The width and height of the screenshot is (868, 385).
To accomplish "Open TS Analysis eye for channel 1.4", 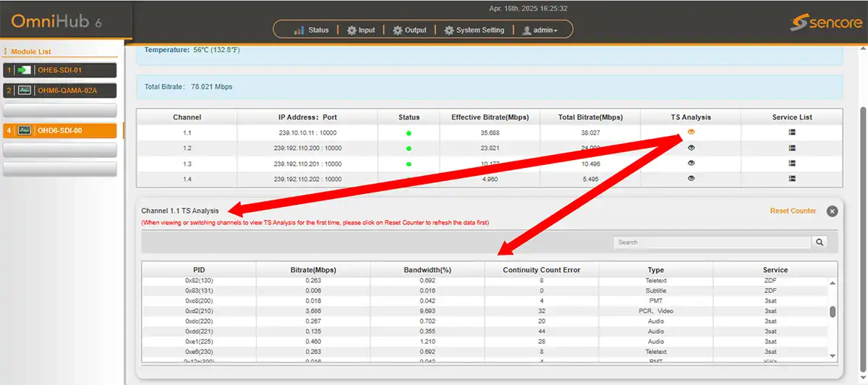I will pos(691,178).
